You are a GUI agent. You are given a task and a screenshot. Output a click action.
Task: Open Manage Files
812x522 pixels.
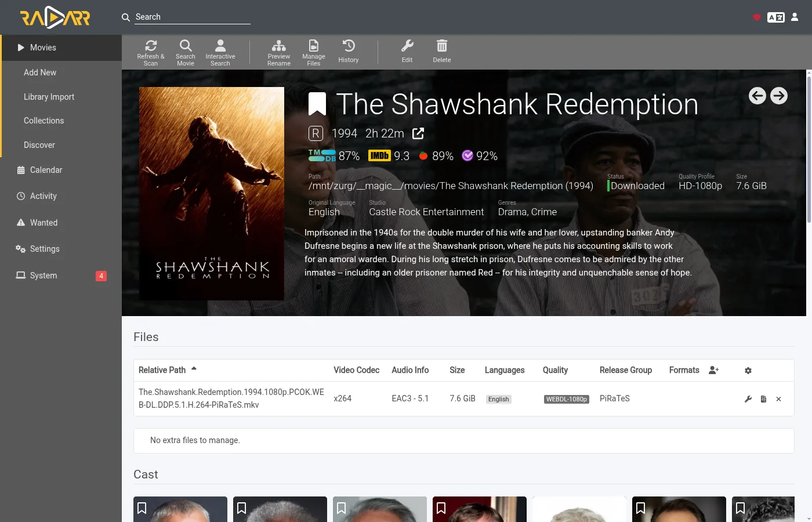coord(314,52)
